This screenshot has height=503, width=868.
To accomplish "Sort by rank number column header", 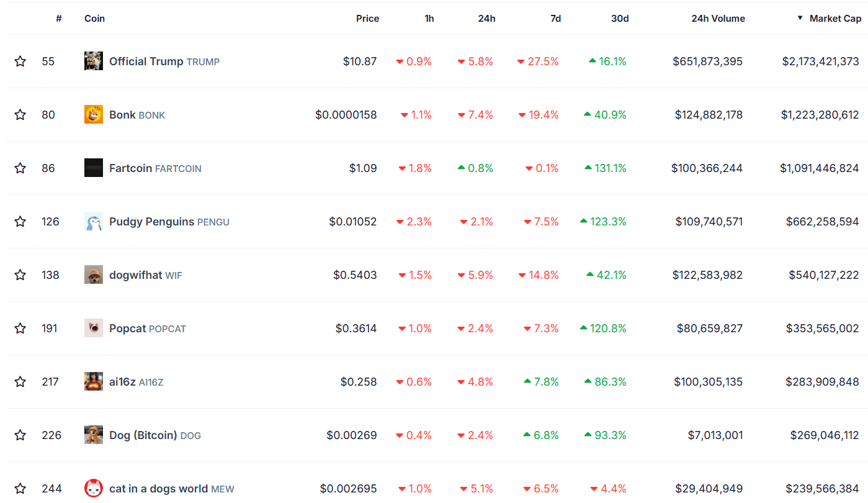I will 58,19.
